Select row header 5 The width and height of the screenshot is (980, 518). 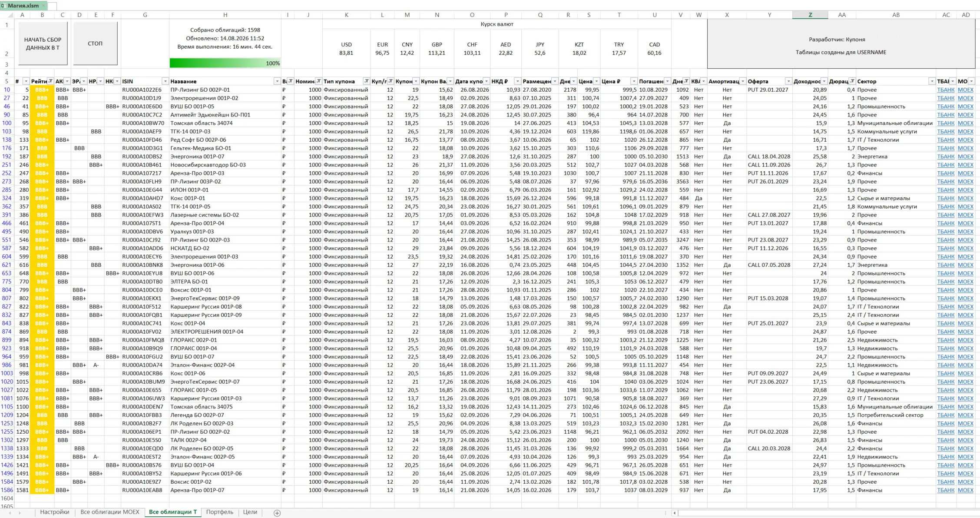pyautogui.click(x=7, y=81)
